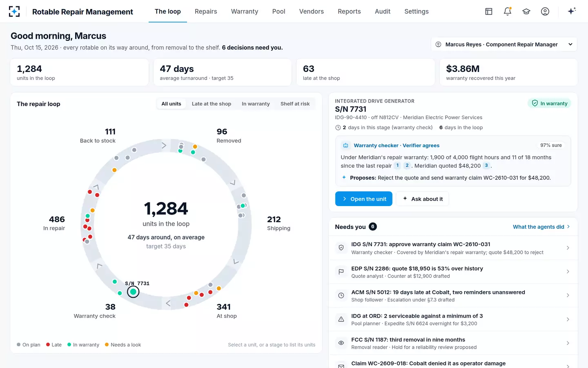
Task: Click the eye icon of FCC S/N 1187
Action: (x=341, y=343)
